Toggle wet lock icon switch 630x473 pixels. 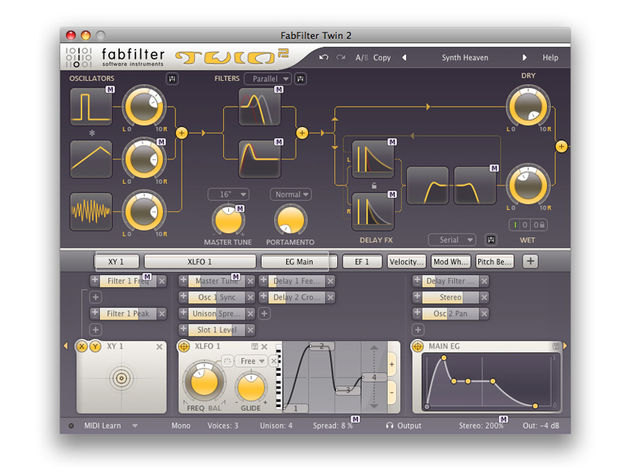(x=538, y=225)
